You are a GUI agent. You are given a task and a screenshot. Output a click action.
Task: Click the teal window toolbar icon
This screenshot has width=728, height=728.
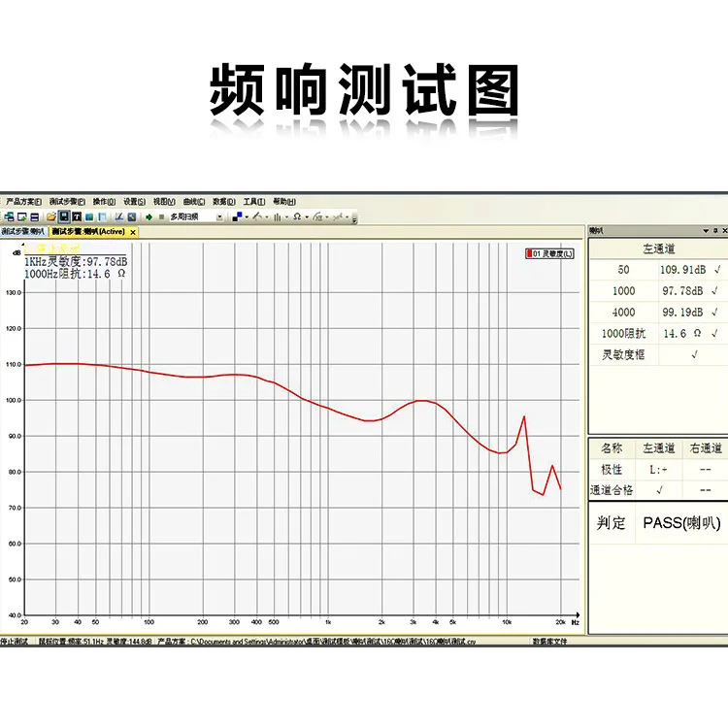(x=89, y=216)
